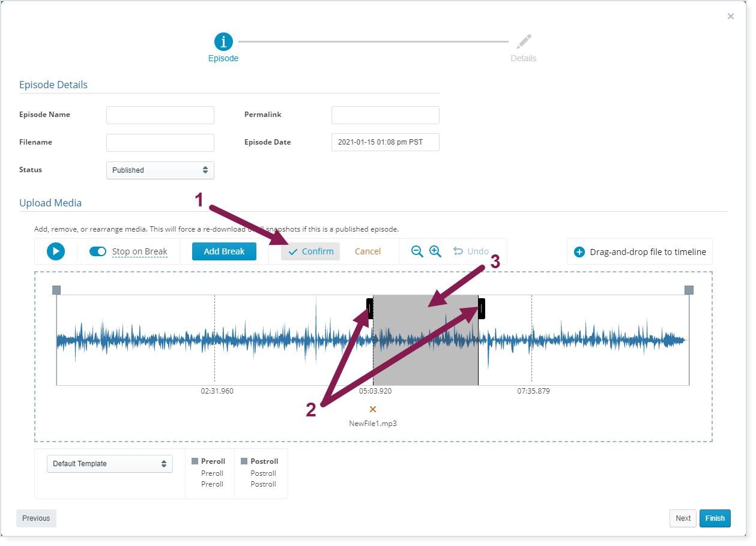Click the Episode Details heading
The height and width of the screenshot is (546, 756).
point(53,85)
